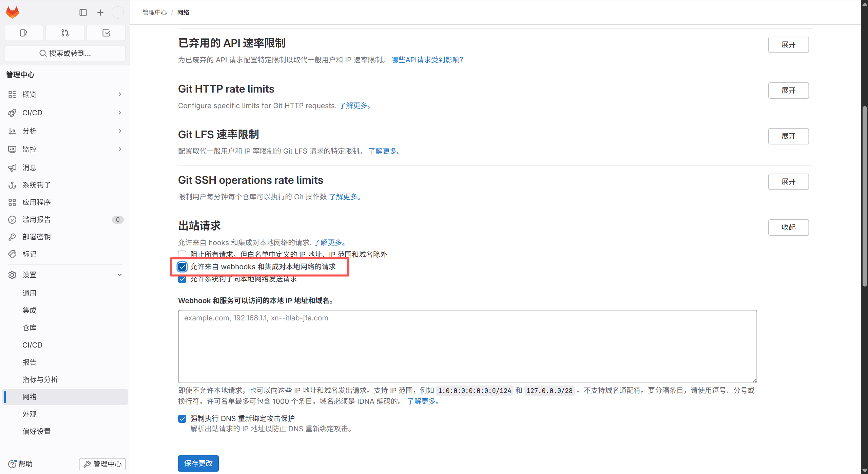Toggle the sidebar collapse icon
The height and width of the screenshot is (474, 868).
83,13
